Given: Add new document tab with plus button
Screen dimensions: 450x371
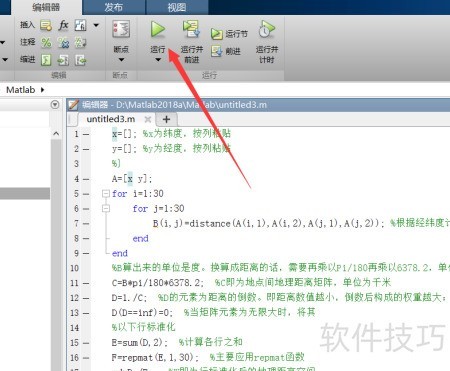Looking at the screenshot, I should pos(166,119).
